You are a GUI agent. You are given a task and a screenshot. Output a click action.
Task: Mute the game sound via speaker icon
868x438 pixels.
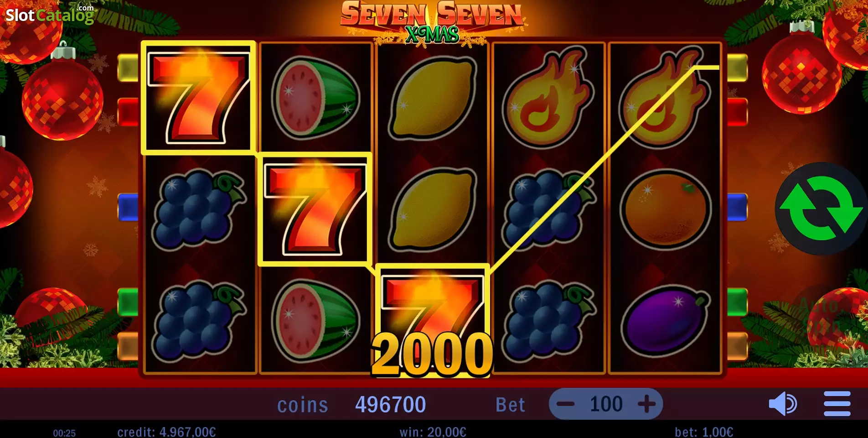click(x=783, y=404)
